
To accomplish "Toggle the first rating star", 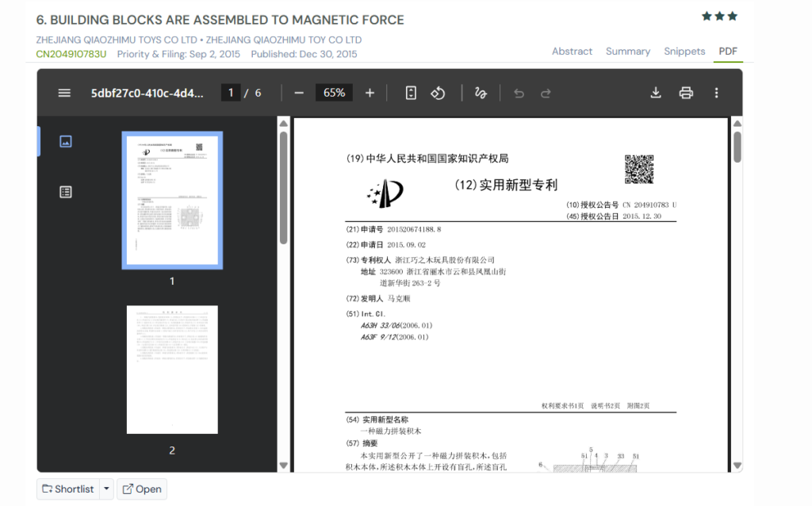I will tap(707, 13).
